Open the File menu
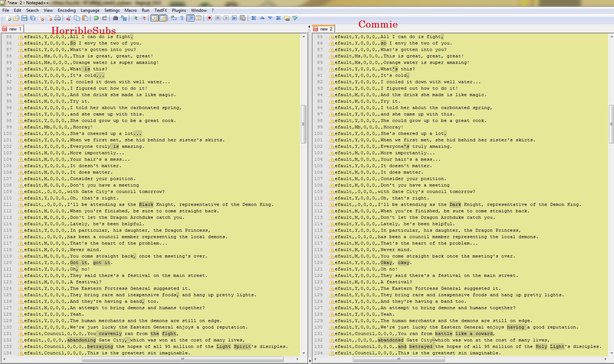This screenshot has height=364, width=614. [6, 10]
